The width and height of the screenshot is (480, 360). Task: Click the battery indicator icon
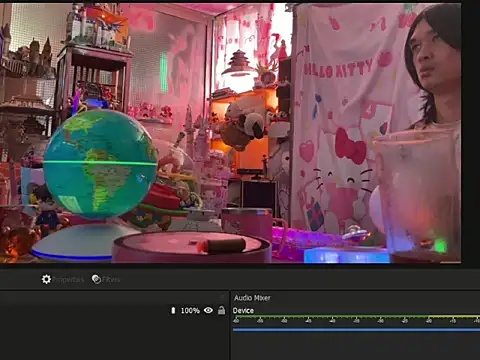[173, 311]
